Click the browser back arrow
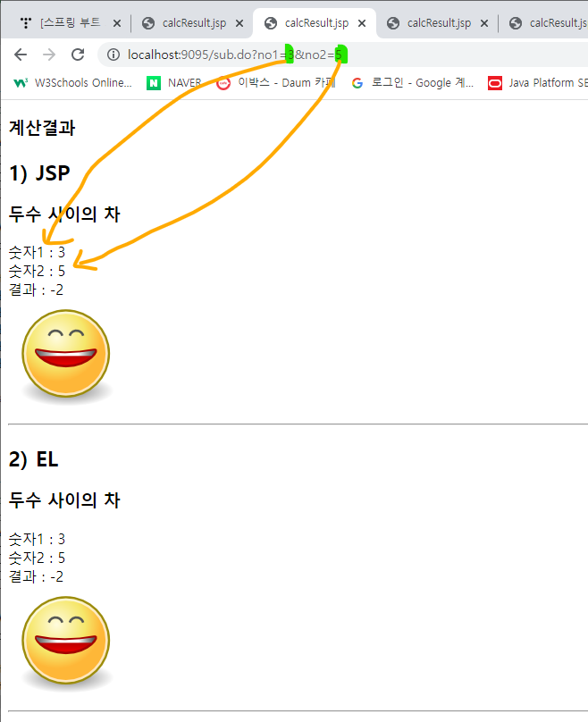Viewport: 588px width, 722px height. [21, 55]
